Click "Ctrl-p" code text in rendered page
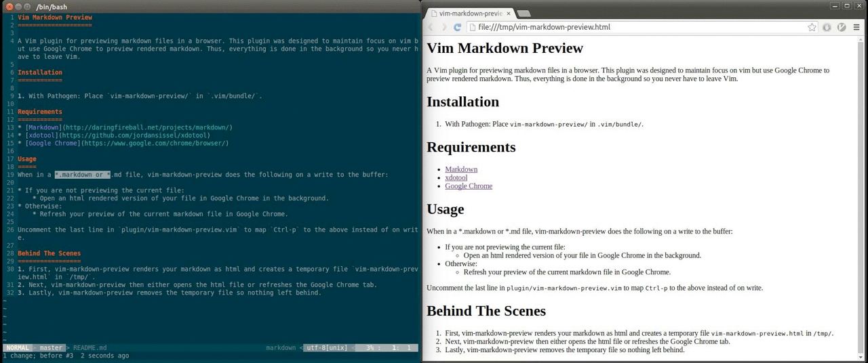The image size is (868, 363). tap(656, 288)
